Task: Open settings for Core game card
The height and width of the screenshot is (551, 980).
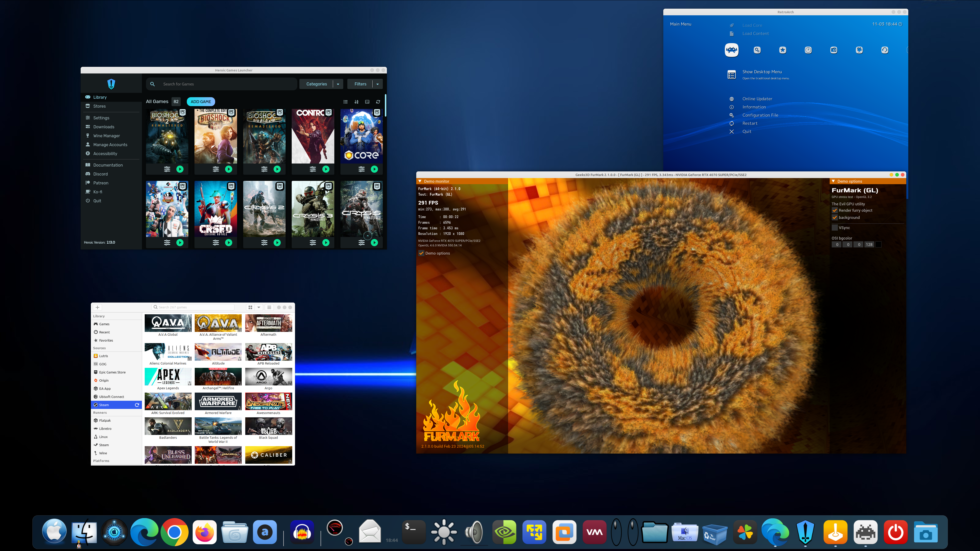Action: click(361, 169)
